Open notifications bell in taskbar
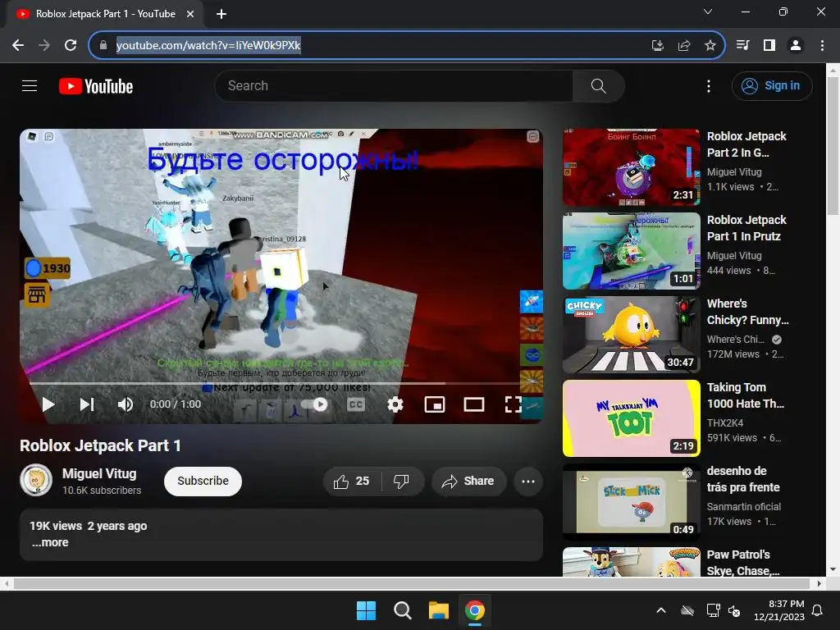The image size is (840, 630). [x=818, y=610]
